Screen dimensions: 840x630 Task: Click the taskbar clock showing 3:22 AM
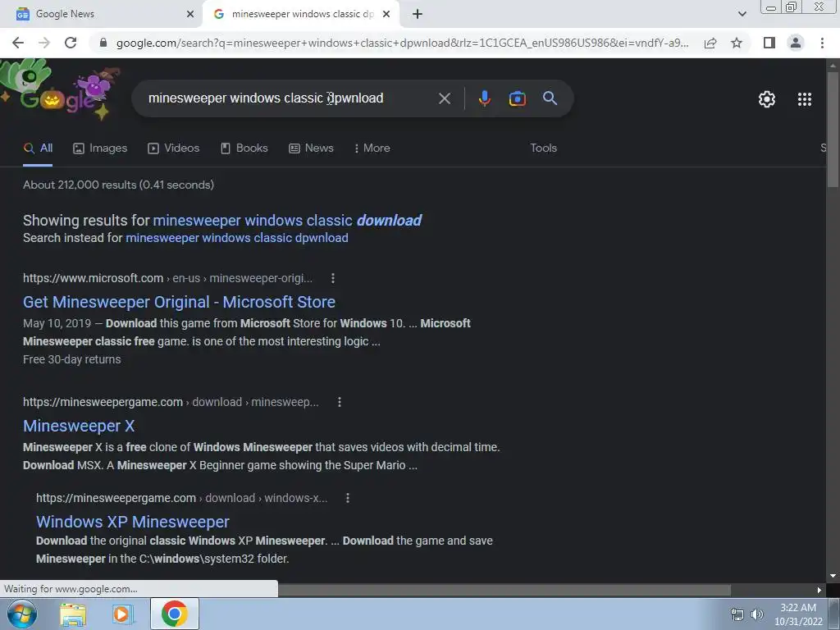click(798, 614)
